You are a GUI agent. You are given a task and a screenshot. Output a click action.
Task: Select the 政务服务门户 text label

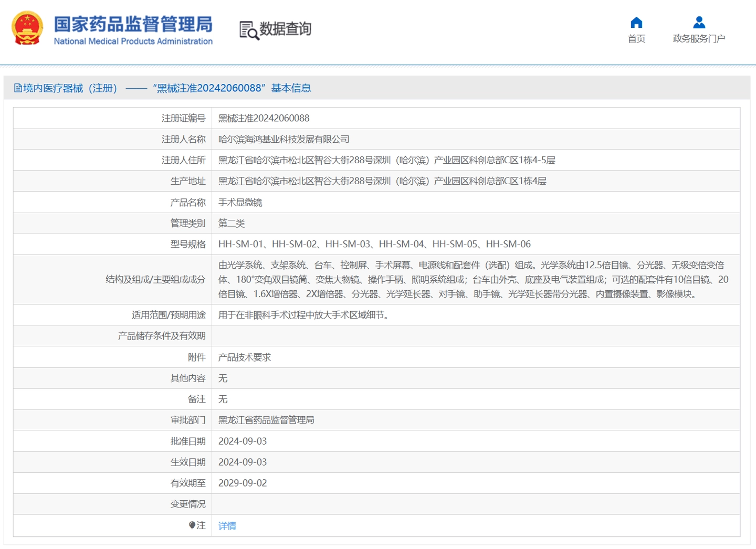699,39
